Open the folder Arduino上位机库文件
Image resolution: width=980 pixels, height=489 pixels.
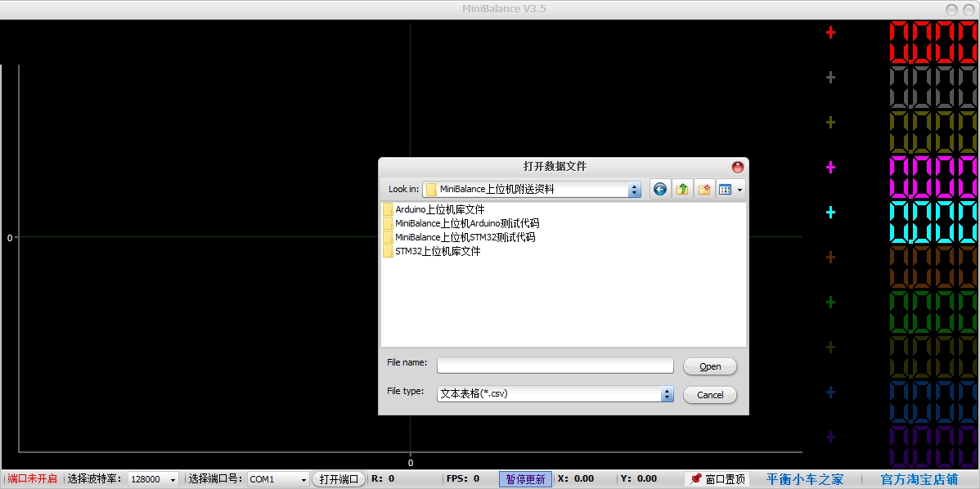[x=434, y=209]
